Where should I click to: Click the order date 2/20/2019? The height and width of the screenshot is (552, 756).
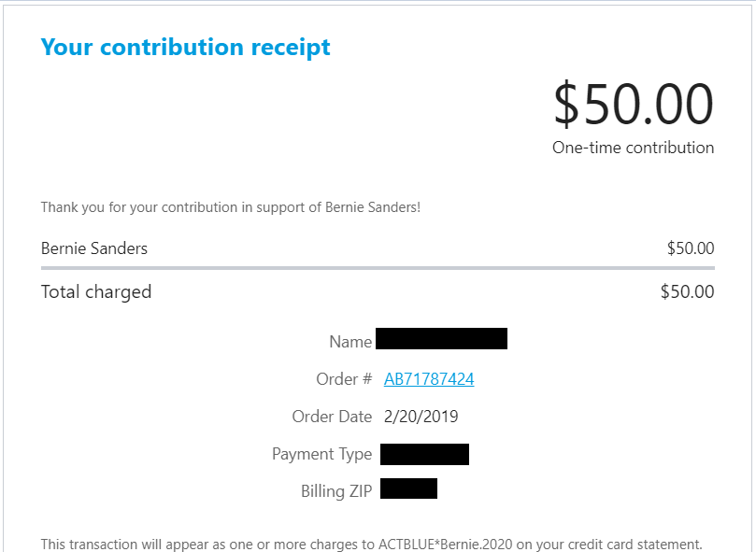pos(421,417)
